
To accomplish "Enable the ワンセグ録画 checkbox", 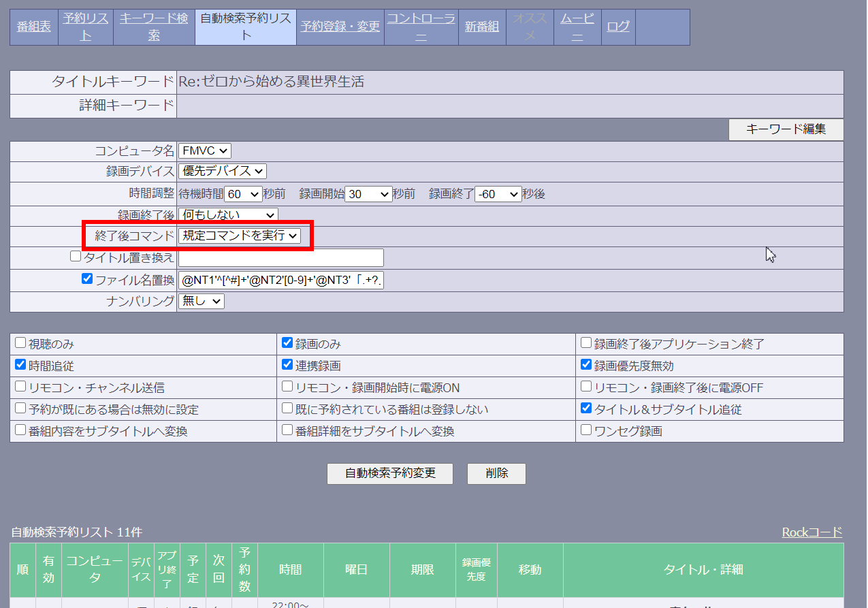I will coord(586,430).
